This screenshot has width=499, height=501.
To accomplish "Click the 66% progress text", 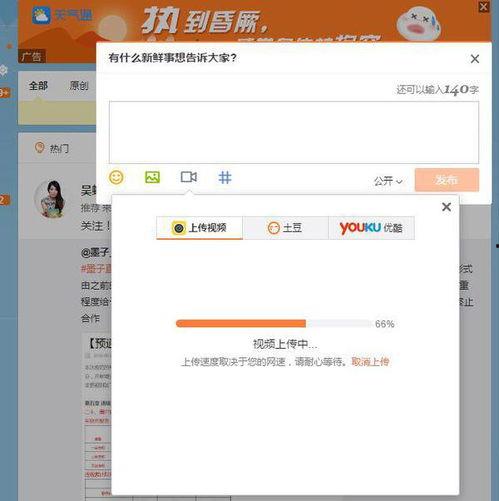I will click(x=384, y=324).
